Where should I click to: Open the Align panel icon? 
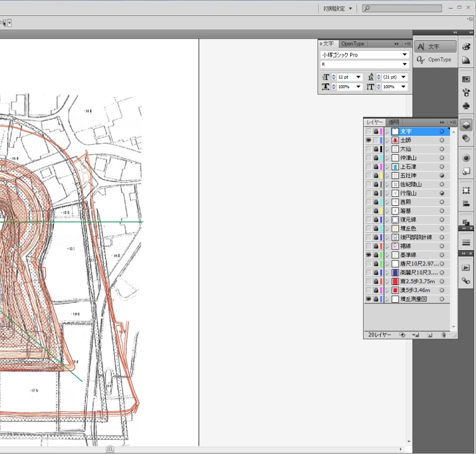click(x=466, y=204)
